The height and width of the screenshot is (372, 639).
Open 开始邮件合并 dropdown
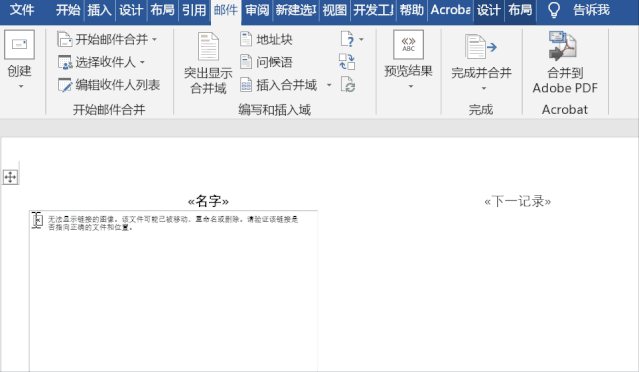(107, 40)
